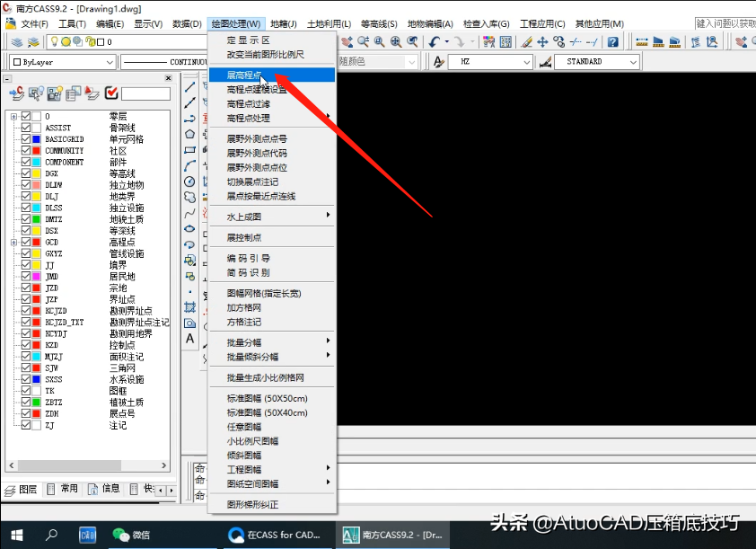Click the Windows search magnifier icon
The width and height of the screenshot is (756, 549).
pyautogui.click(x=50, y=535)
